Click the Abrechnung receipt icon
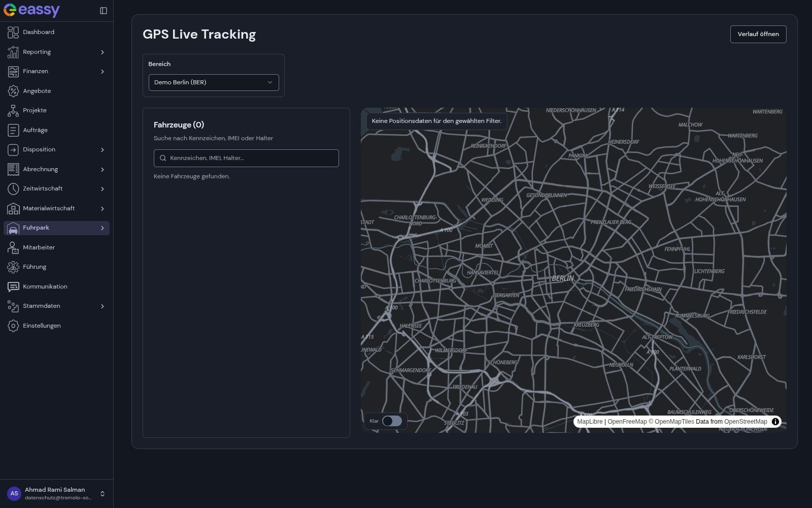 pyautogui.click(x=13, y=169)
